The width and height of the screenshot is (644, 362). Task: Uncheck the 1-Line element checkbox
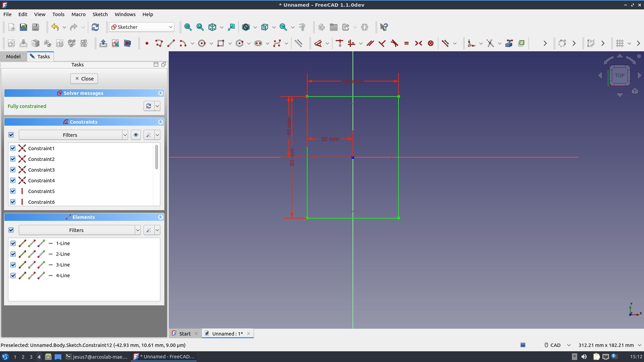[13, 243]
